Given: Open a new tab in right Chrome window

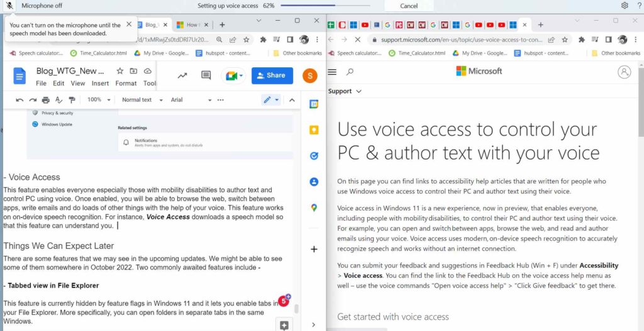Looking at the screenshot, I should coord(540,24).
